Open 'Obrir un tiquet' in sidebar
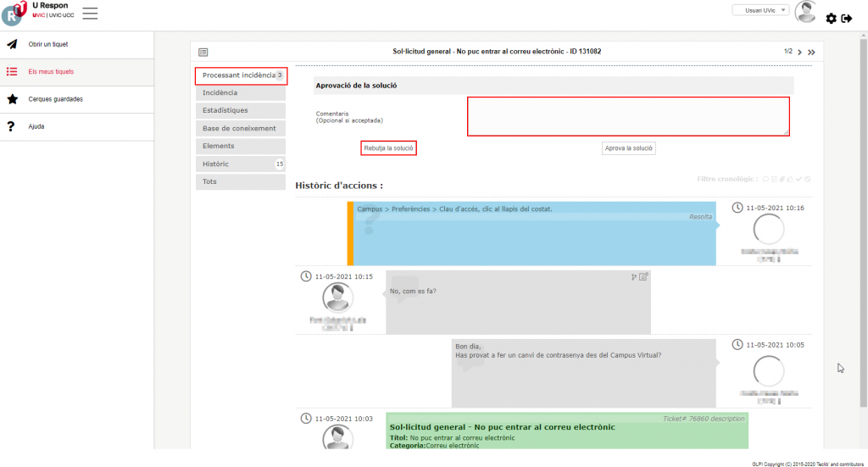This screenshot has width=868, height=467. [48, 44]
